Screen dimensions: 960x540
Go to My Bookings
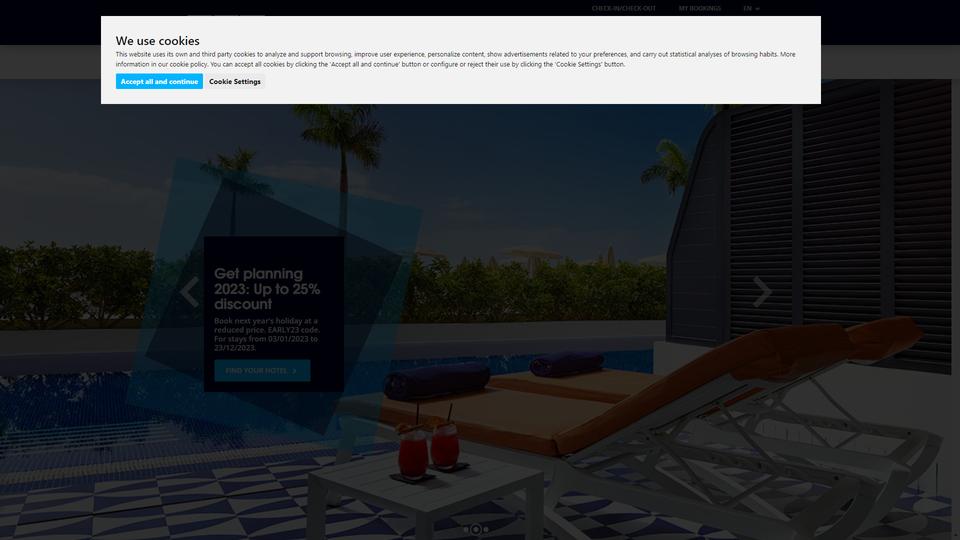[x=699, y=9]
